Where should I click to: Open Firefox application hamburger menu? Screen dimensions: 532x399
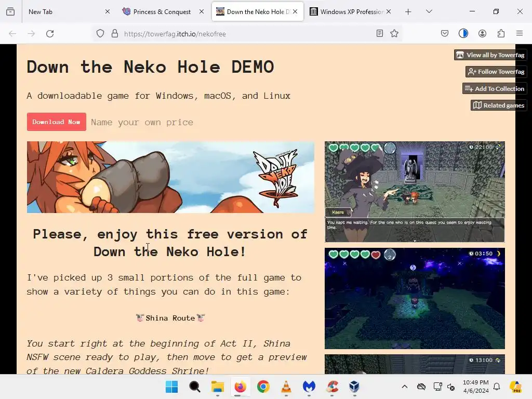[520, 33]
